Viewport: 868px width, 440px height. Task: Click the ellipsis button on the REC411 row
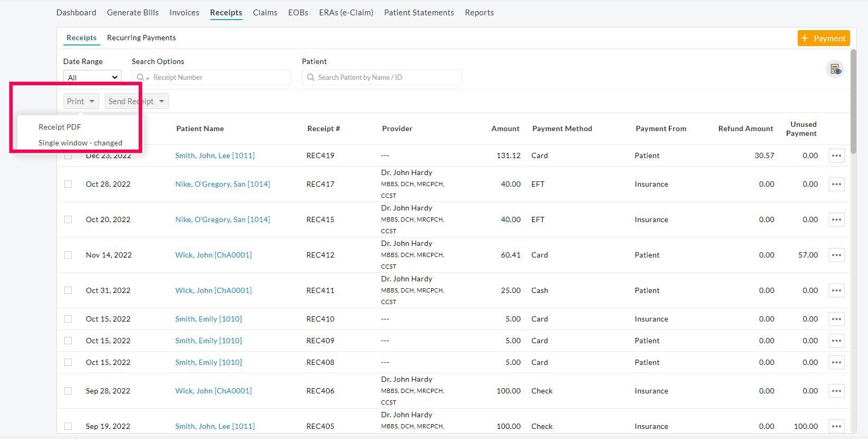[836, 290]
